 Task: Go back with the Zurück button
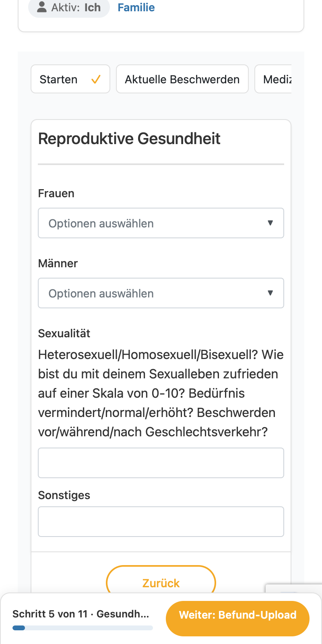click(x=161, y=580)
